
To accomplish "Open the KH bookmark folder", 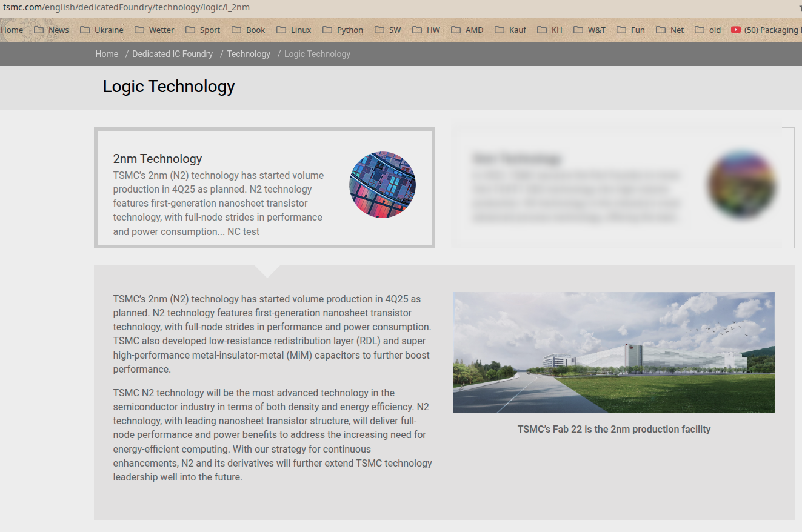I will pos(550,30).
